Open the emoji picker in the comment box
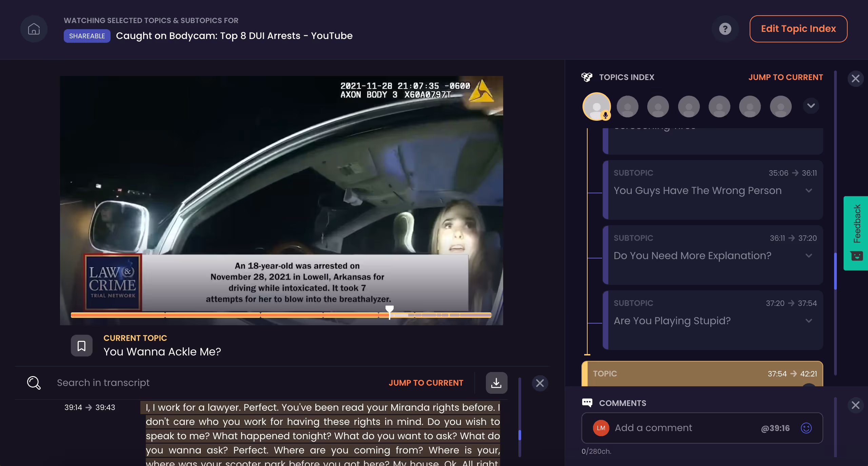 coord(807,428)
